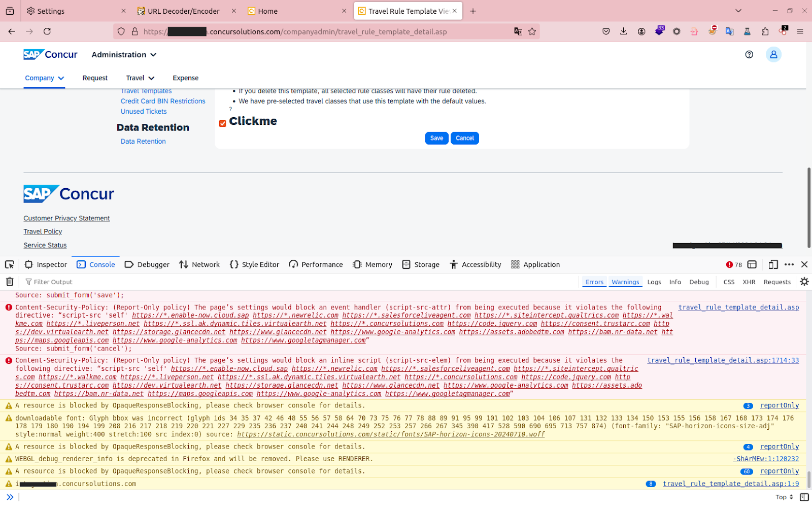The height and width of the screenshot is (516, 812).
Task: Open the Administration dropdown
Action: click(123, 55)
